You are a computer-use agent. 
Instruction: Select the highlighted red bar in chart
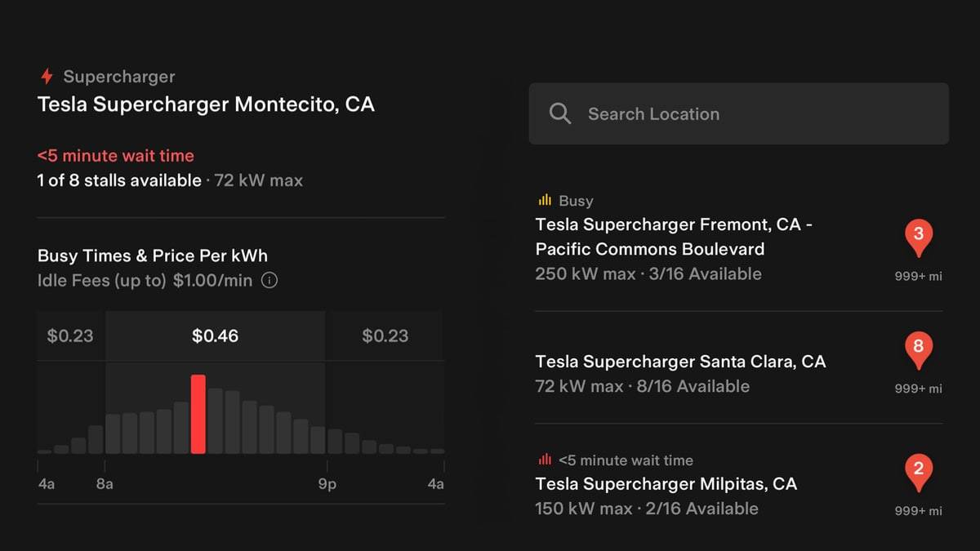[x=198, y=414]
